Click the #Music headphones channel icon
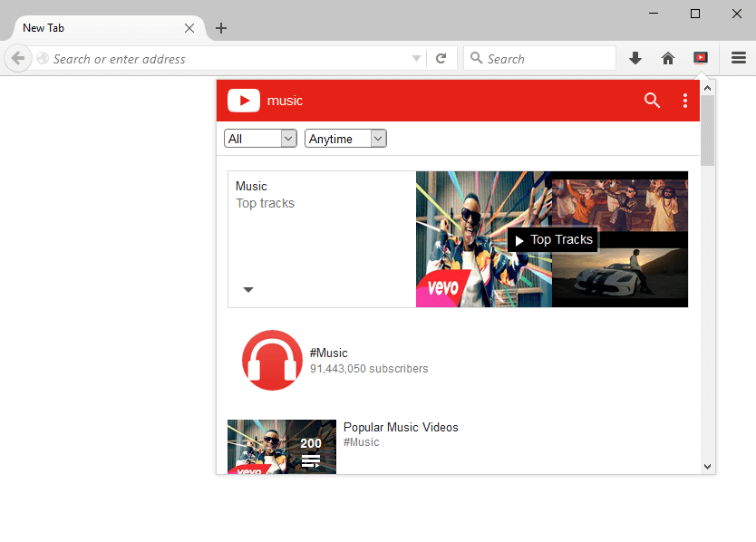The height and width of the screenshot is (542, 756). pyautogui.click(x=272, y=360)
